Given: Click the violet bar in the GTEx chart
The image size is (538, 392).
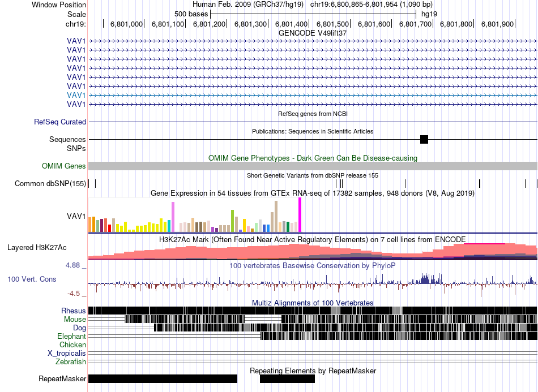Looking at the screenshot, I should pyautogui.click(x=173, y=217).
